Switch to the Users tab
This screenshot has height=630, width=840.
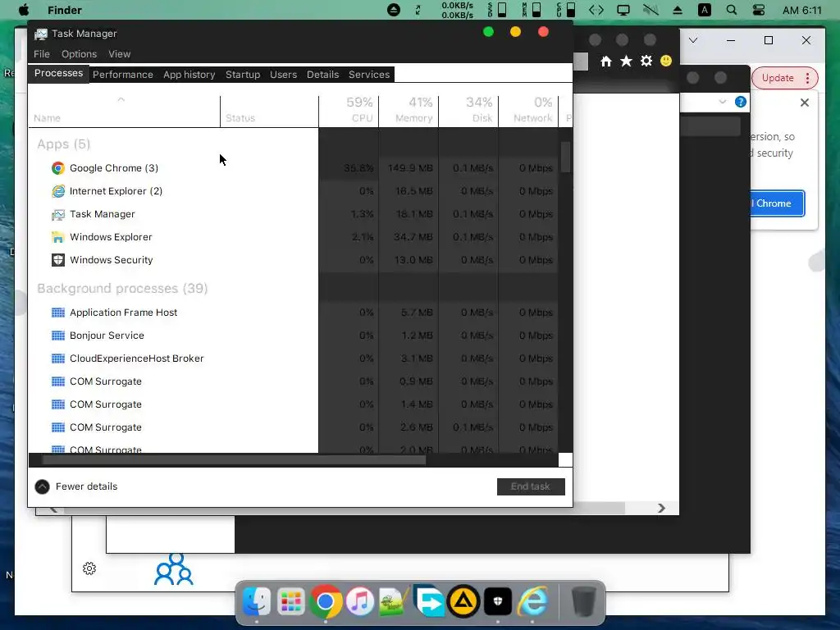tap(283, 75)
